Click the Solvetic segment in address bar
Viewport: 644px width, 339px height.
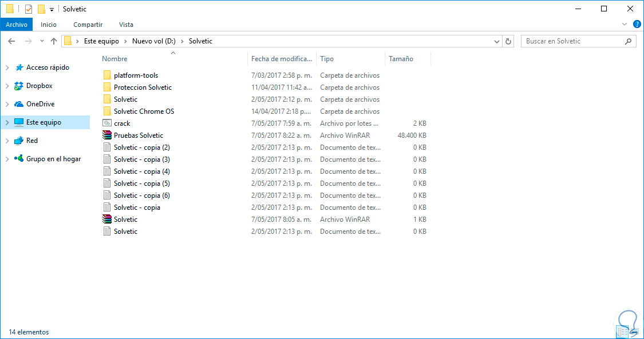200,41
